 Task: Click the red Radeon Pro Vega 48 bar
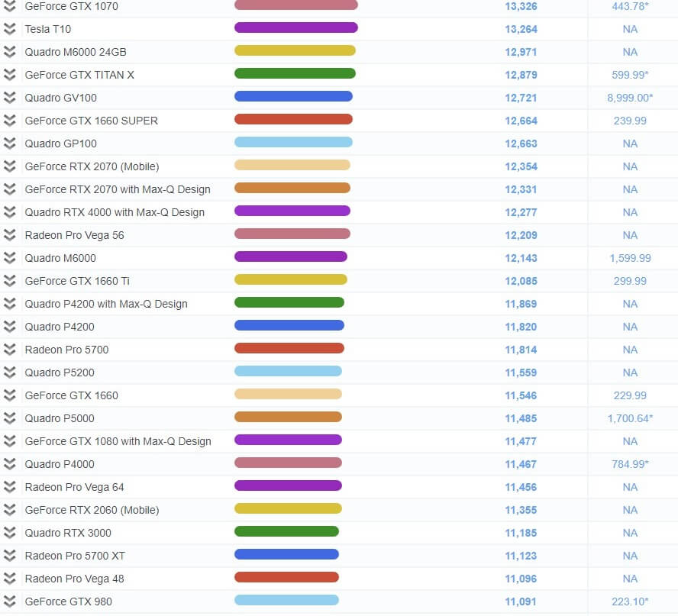pos(286,578)
